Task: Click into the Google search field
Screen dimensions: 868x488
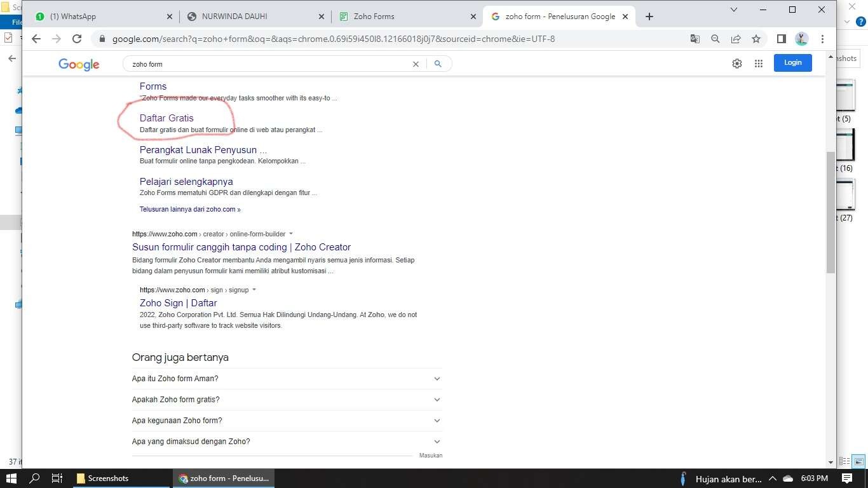Action: coord(270,64)
